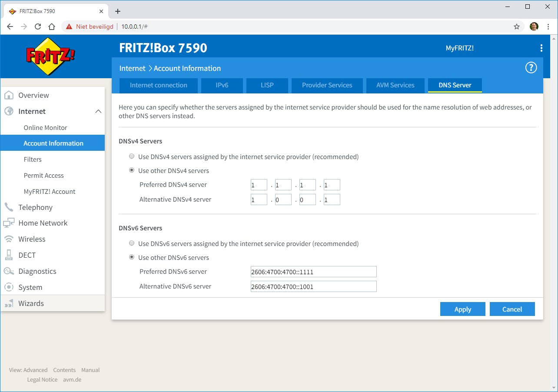Image resolution: width=558 pixels, height=392 pixels.
Task: Click the Alternative DNSv6 server field
Action: pyautogui.click(x=314, y=286)
